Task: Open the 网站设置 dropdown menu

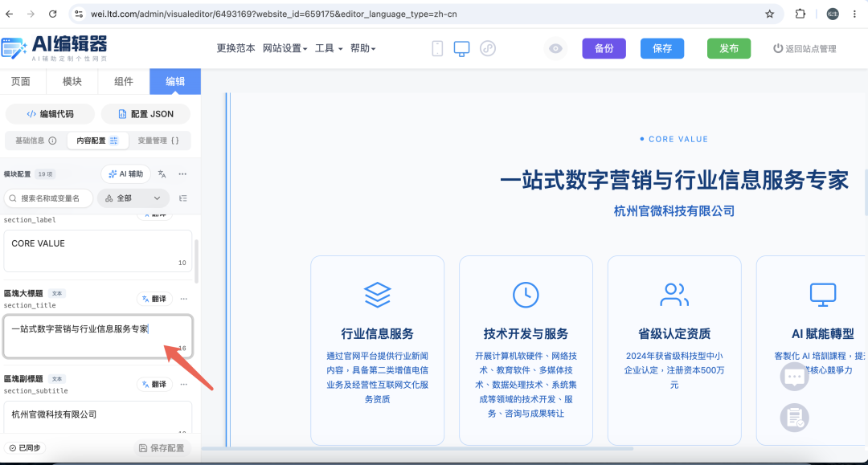Action: 285,49
